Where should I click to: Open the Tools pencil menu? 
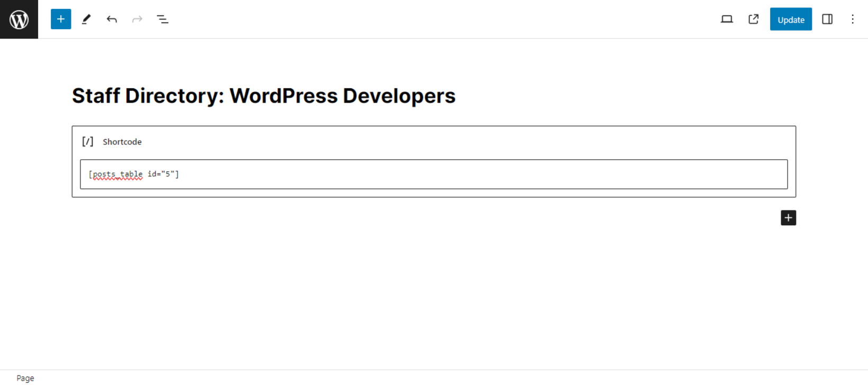click(86, 19)
